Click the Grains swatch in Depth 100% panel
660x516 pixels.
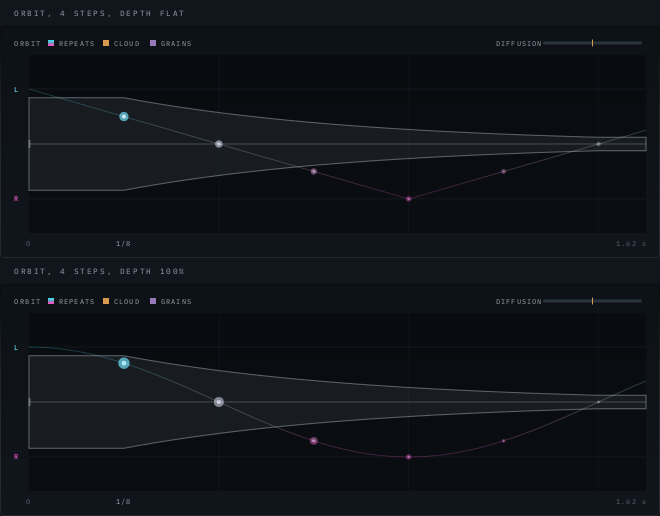tap(153, 301)
